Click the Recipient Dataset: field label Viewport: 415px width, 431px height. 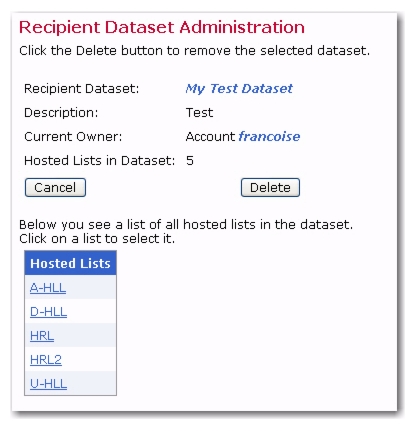(82, 89)
